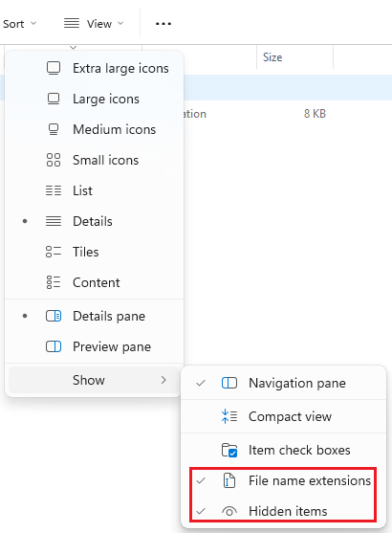Toggle the Preview pane
The height and width of the screenshot is (533, 392).
coord(95,346)
